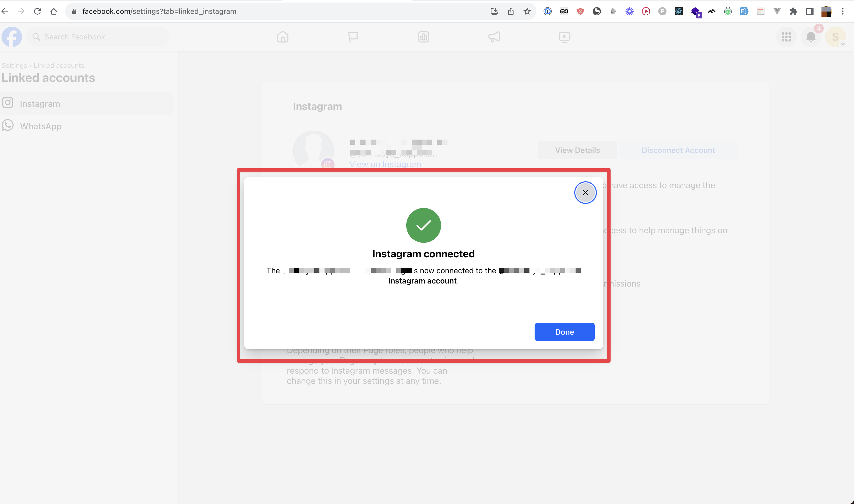Open the Watch video icon
Viewport: 854px width, 504px height.
tap(564, 37)
